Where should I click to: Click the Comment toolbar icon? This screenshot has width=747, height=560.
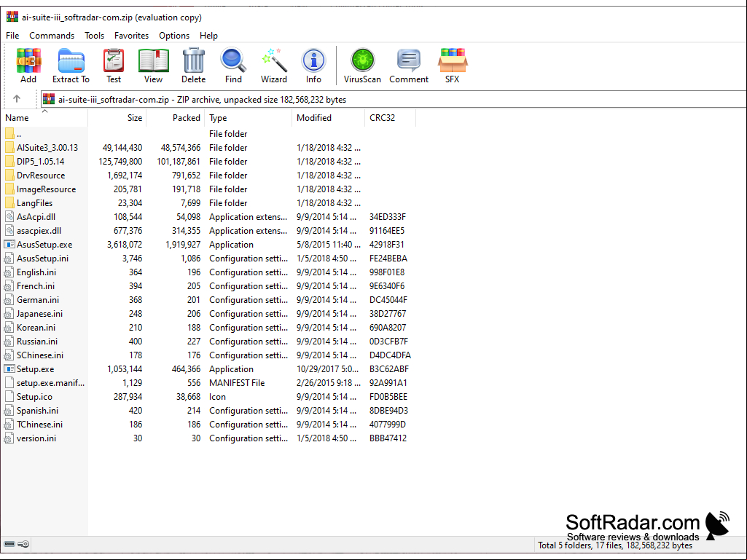click(409, 60)
